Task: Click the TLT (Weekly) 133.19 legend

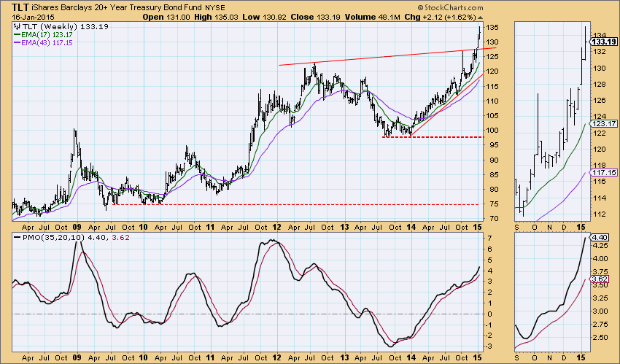Action: [61, 26]
